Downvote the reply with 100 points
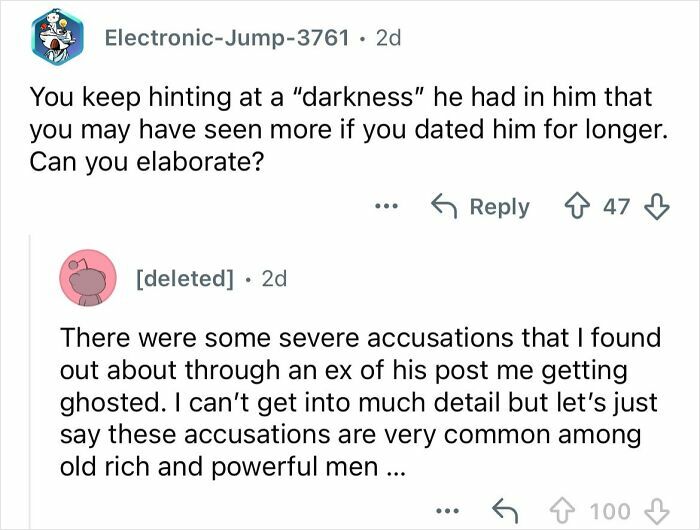The height and width of the screenshot is (530, 700). [657, 511]
